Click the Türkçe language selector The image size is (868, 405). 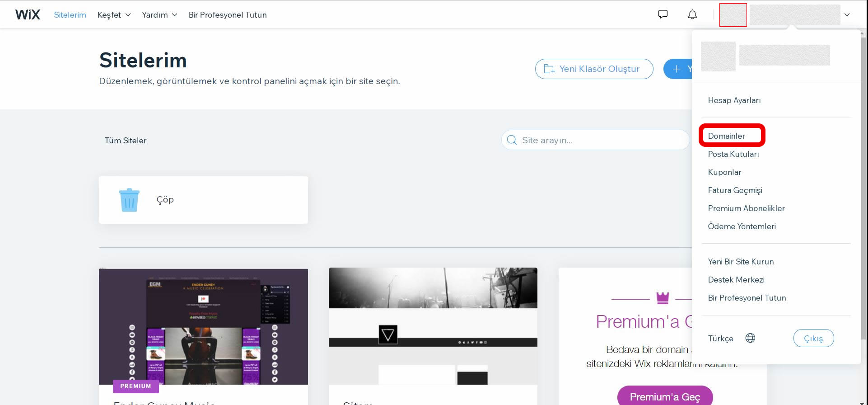(720, 339)
